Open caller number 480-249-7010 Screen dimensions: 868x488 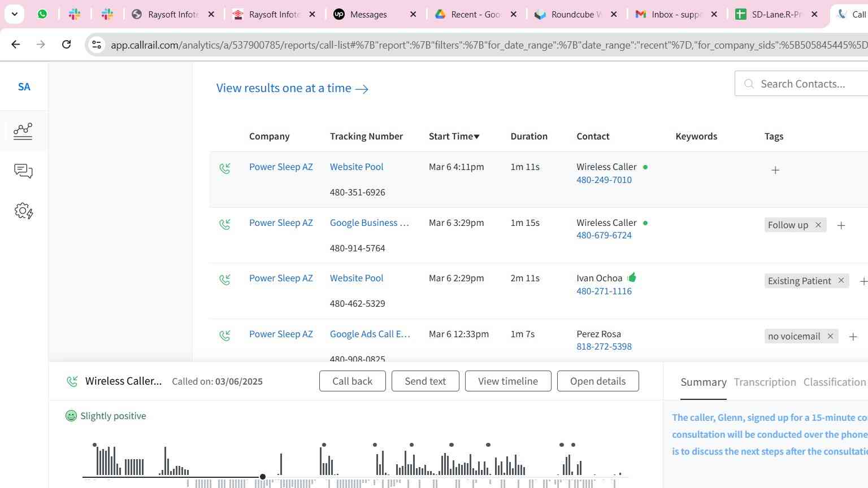click(604, 180)
